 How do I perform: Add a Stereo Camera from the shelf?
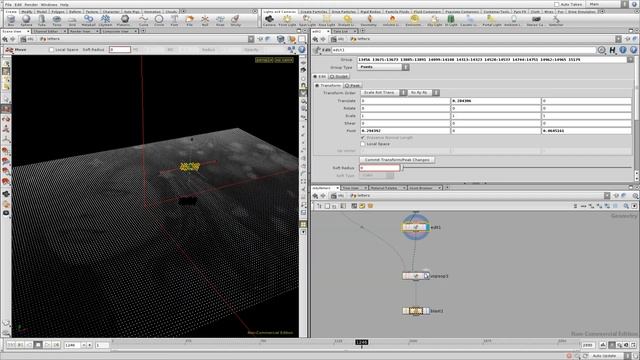[535, 20]
